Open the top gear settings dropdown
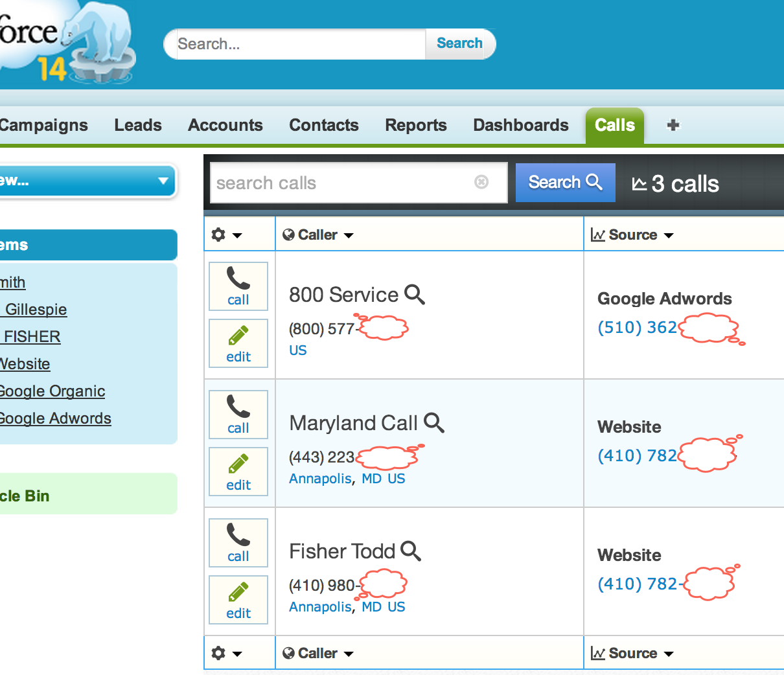The width and height of the screenshot is (784, 675). pos(227,235)
